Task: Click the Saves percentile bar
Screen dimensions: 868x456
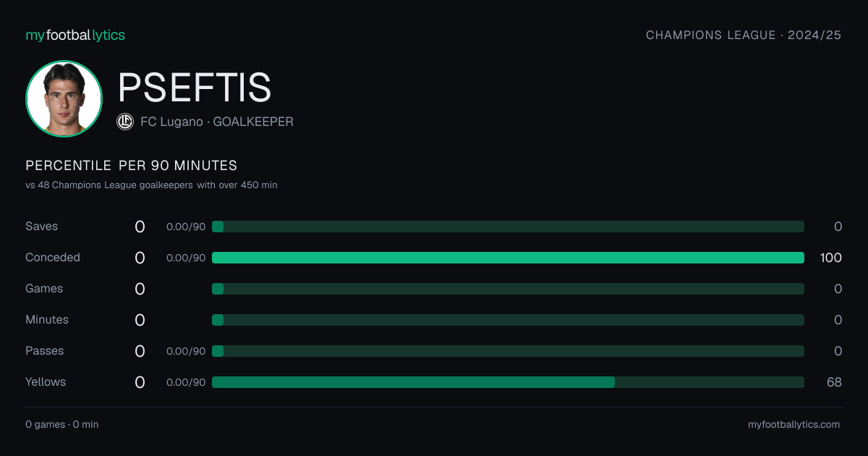Action: point(508,227)
